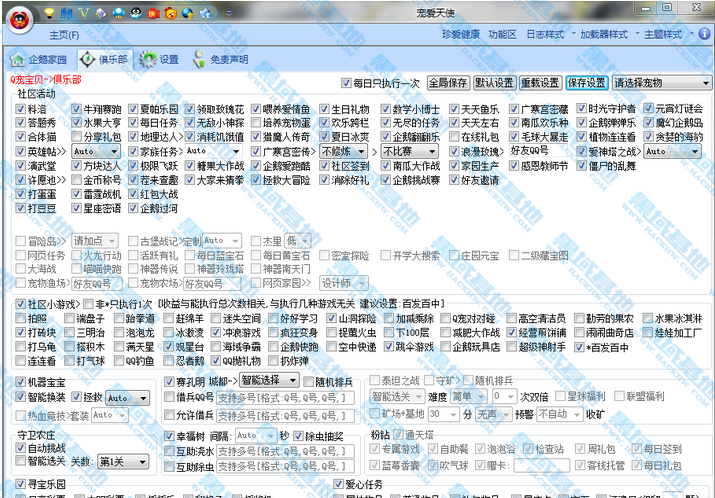Screen dimensions: 715x498
Task: Click the 重载设置 button
Action: 540,83
